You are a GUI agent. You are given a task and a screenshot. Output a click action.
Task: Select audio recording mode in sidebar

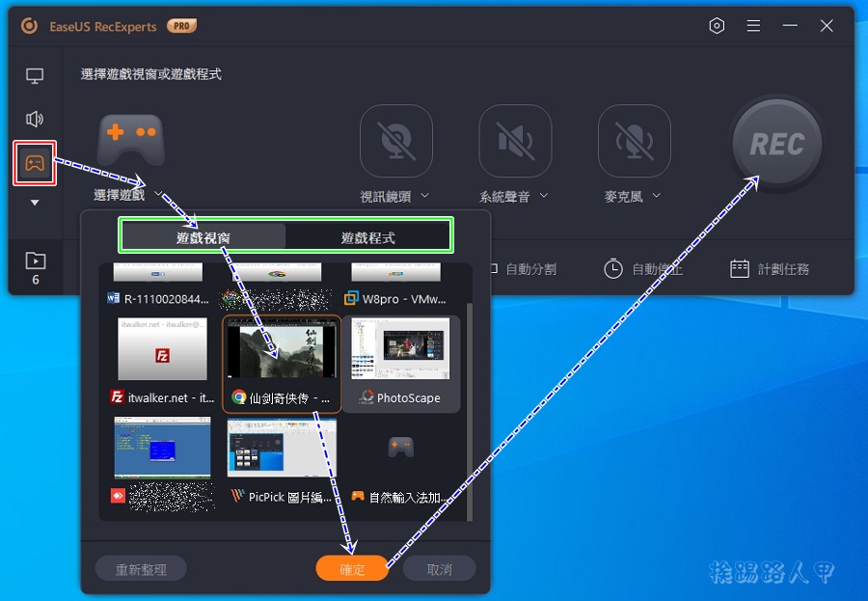35,119
